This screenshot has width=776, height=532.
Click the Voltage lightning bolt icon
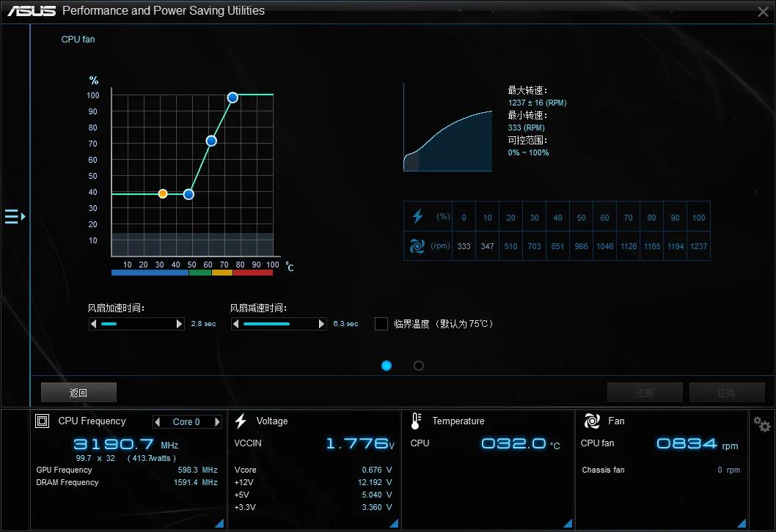241,421
